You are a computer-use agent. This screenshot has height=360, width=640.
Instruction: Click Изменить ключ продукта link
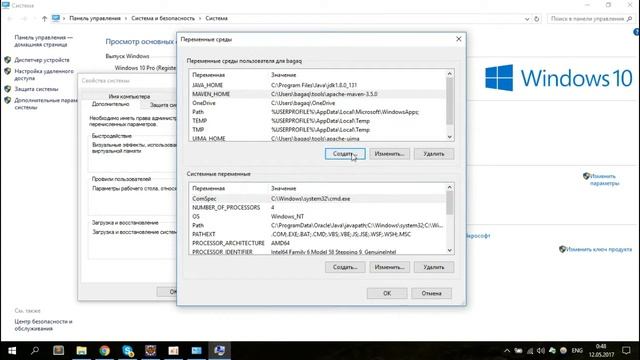599,249
